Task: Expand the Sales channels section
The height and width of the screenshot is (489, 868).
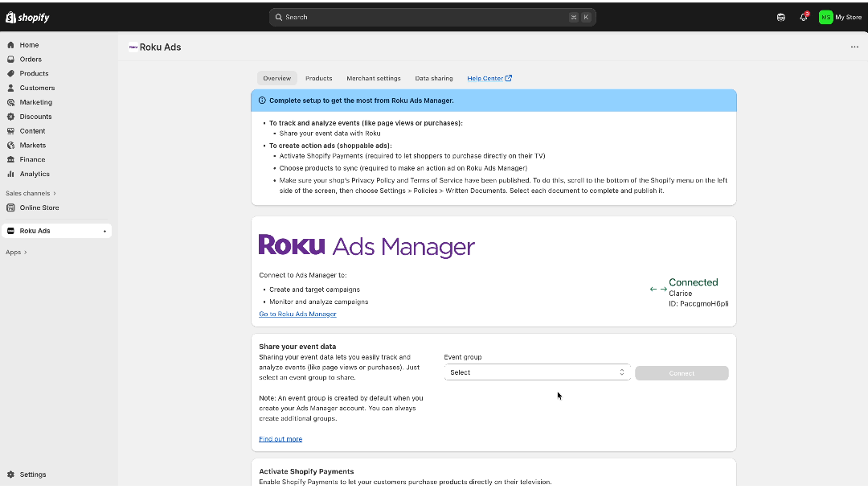Action: 31,193
